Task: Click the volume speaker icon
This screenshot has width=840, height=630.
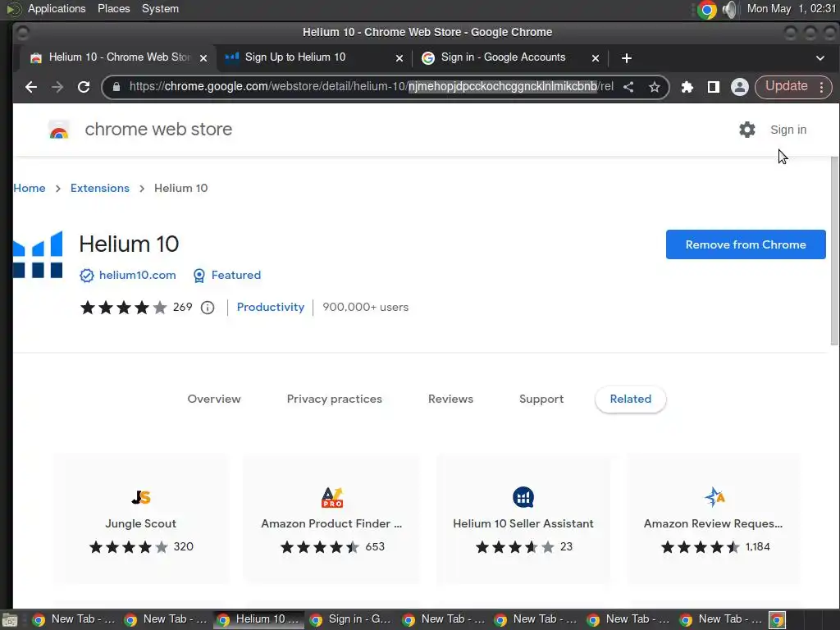Action: click(729, 9)
